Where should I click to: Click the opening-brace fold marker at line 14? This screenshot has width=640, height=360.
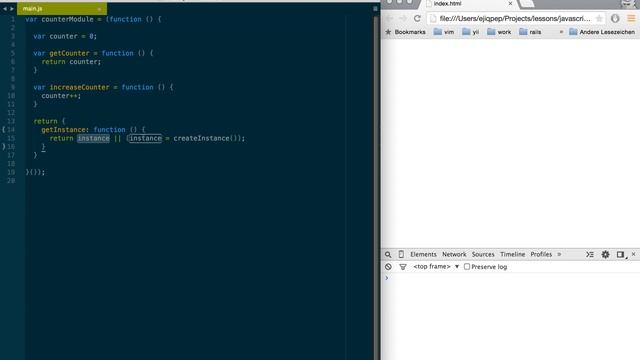click(x=3, y=129)
